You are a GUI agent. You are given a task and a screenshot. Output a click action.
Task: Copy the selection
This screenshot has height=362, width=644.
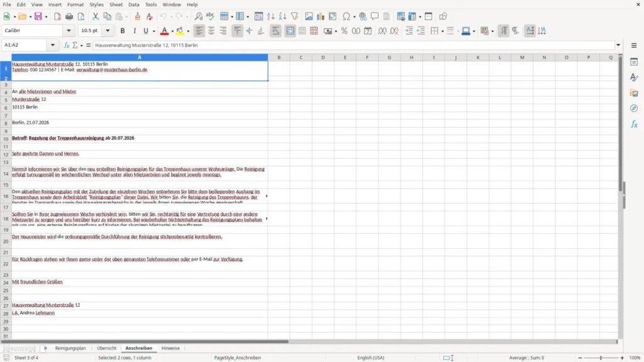[x=107, y=16]
